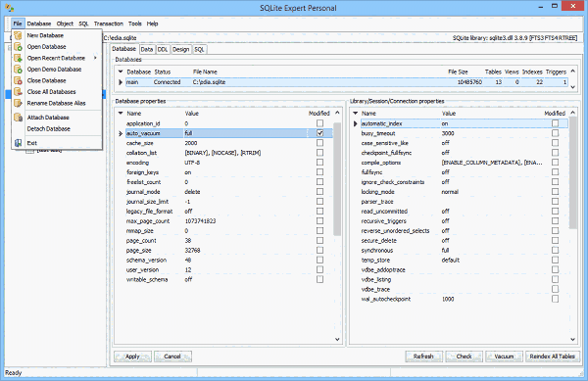
Task: Click the Refresh button
Action: [x=423, y=357]
